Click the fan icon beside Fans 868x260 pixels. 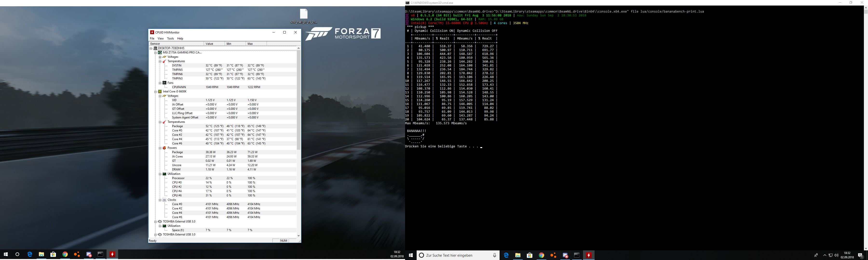point(164,83)
